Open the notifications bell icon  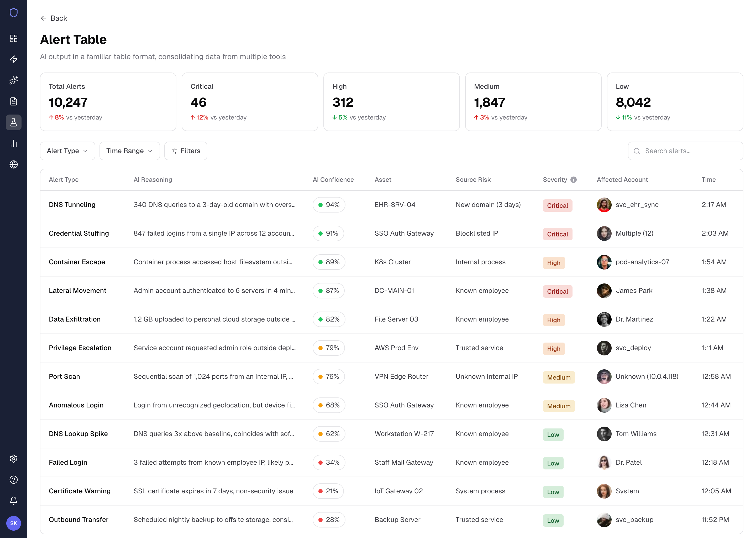[14, 500]
